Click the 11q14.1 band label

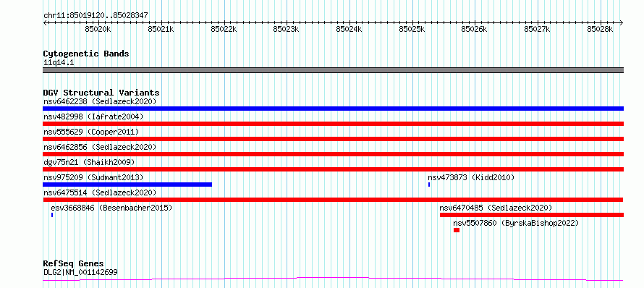tap(59, 63)
